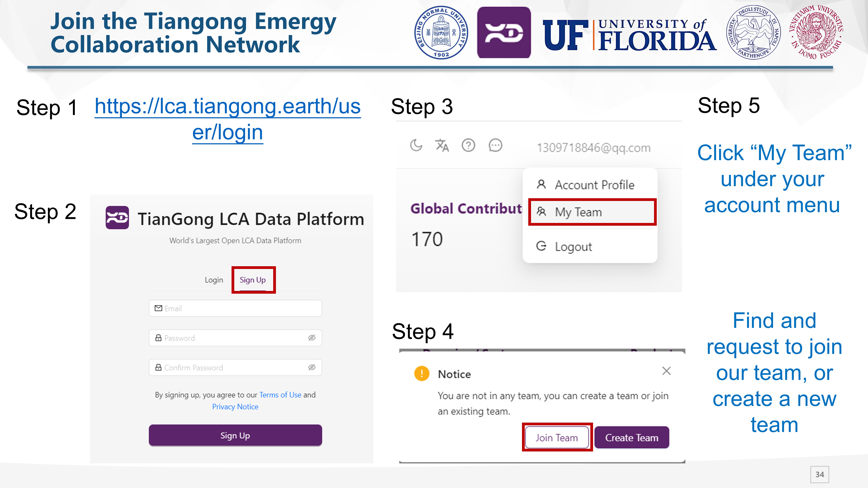Toggle Confirm Password visibility eye
Screen dimensions: 868x488
coord(312,367)
